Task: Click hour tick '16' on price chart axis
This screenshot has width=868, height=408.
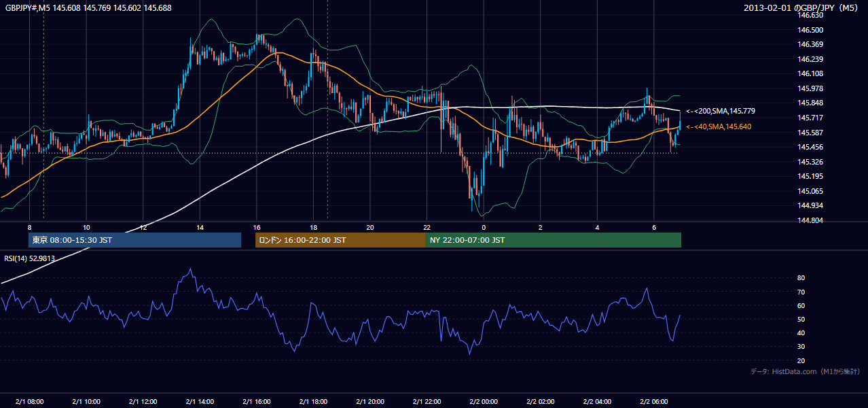Action: pyautogui.click(x=256, y=227)
